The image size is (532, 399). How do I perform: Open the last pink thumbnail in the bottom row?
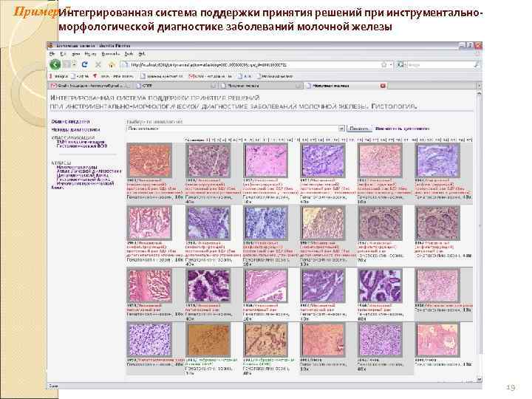(x=437, y=340)
